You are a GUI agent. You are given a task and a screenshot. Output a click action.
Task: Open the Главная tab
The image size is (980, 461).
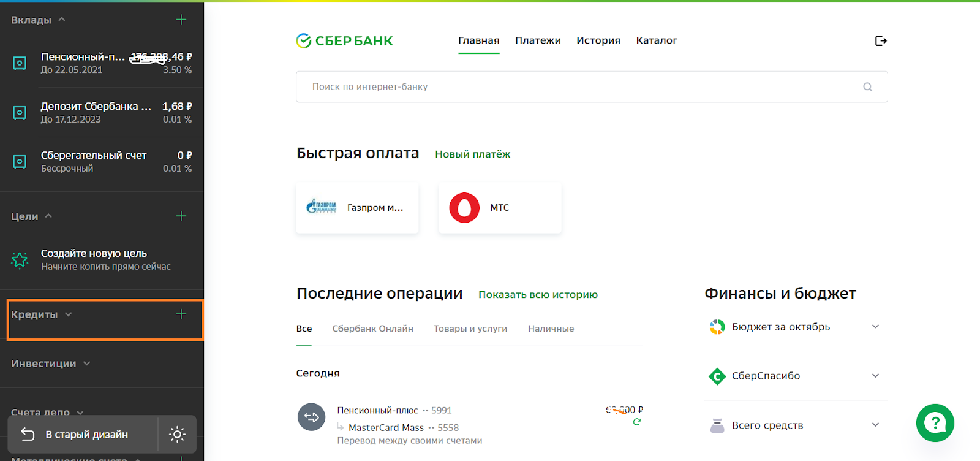tap(479, 40)
